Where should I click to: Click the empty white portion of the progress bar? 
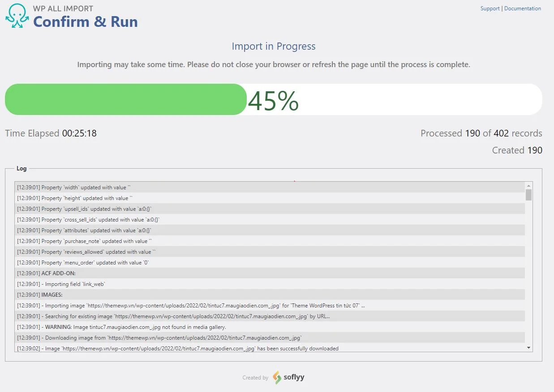point(421,99)
